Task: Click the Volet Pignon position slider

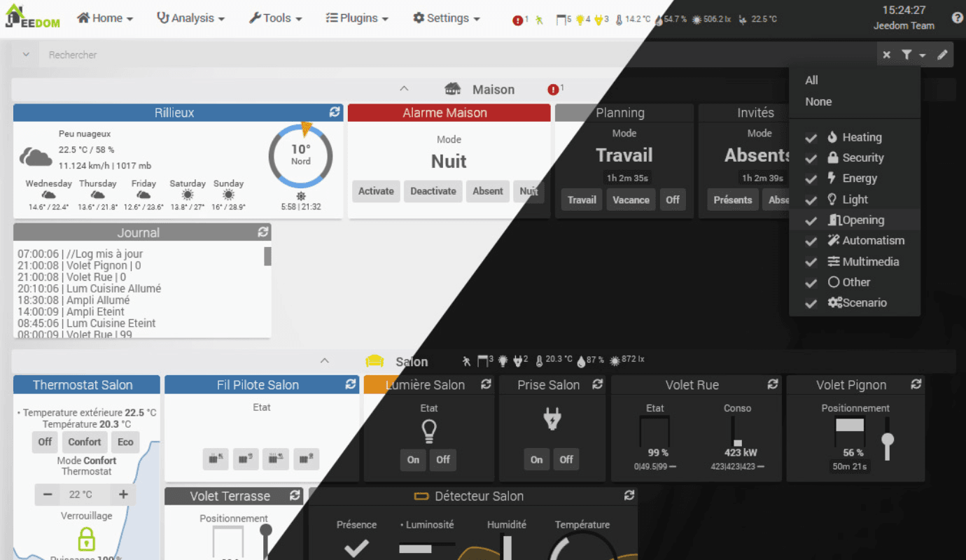Action: pos(888,440)
